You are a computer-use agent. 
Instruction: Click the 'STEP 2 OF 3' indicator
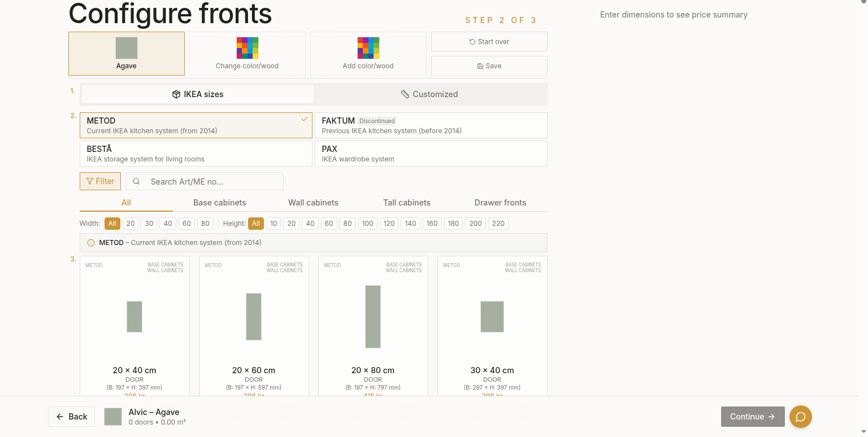tap(501, 20)
